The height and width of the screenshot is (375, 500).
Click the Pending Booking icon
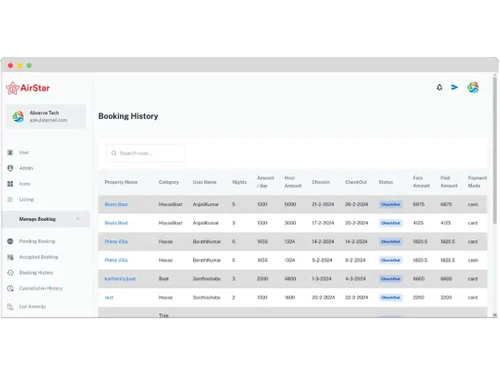tap(10, 241)
